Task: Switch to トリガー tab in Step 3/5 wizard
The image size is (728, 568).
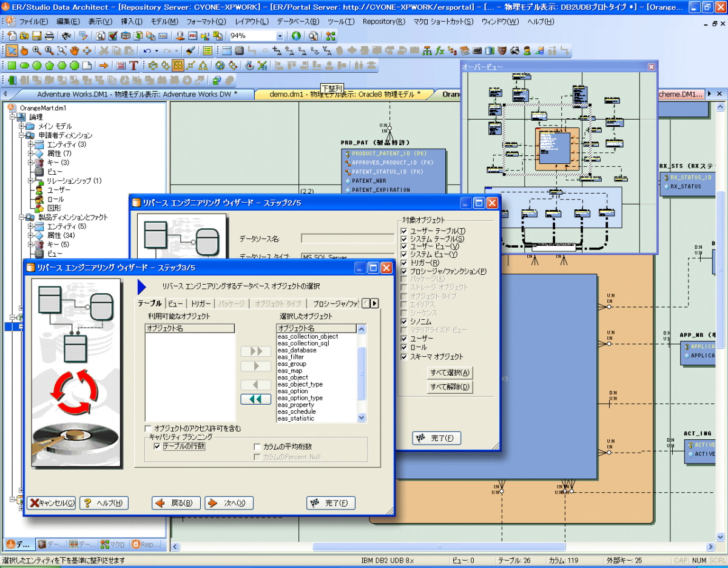Action: coord(201,303)
